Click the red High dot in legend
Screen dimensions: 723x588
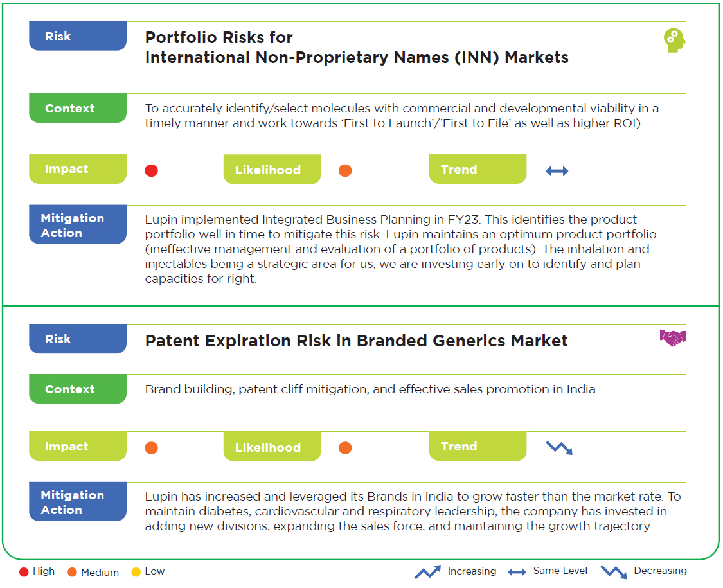pyautogui.click(x=24, y=572)
